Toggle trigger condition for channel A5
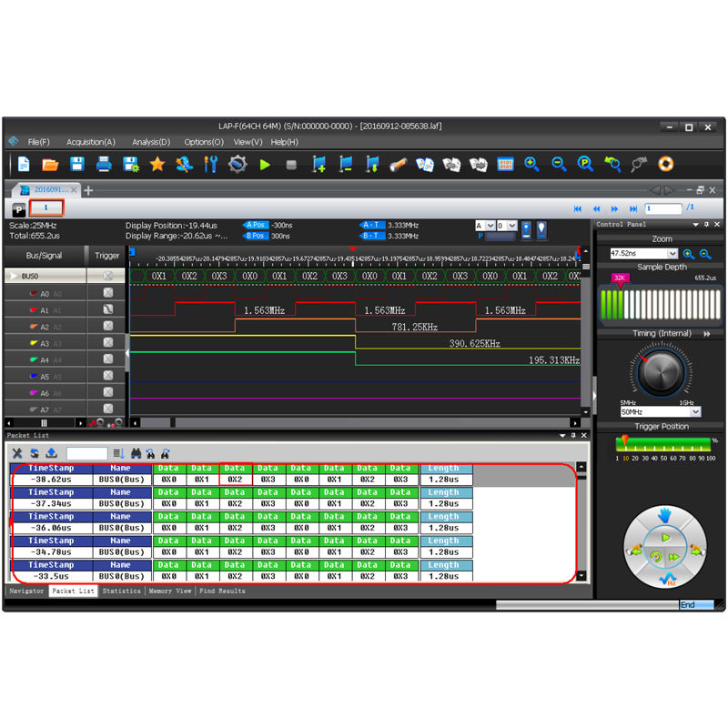Screen dimensions: 728x728 click(107, 375)
